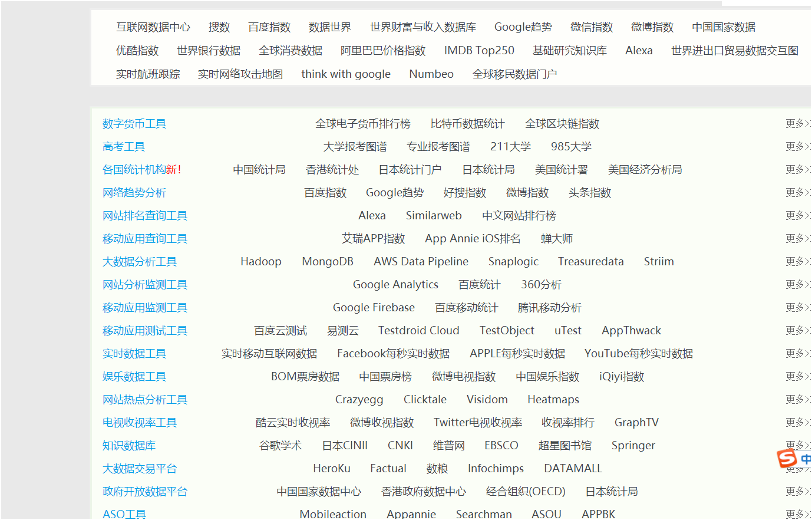Expand 更多 for the 大数据分析工具 row
The image size is (812, 520).
coord(795,261)
